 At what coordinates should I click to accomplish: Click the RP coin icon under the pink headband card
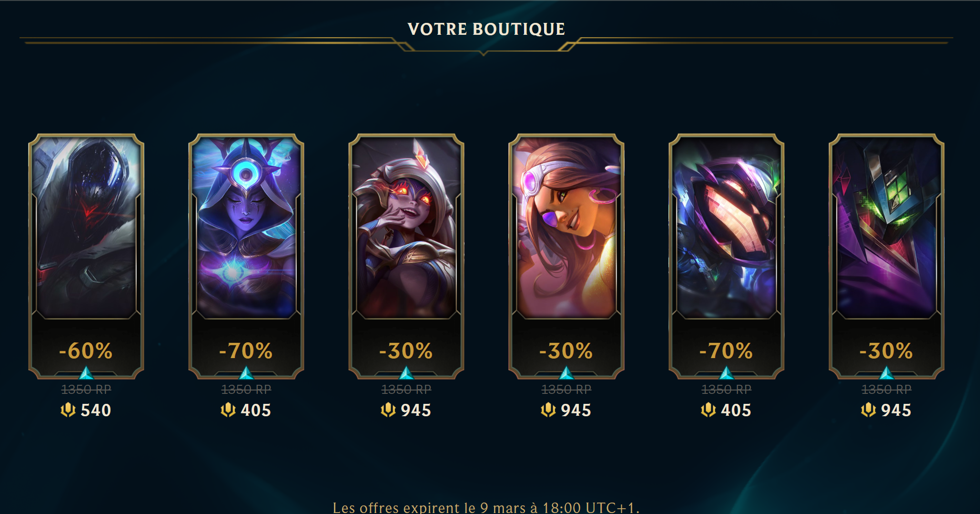(548, 410)
